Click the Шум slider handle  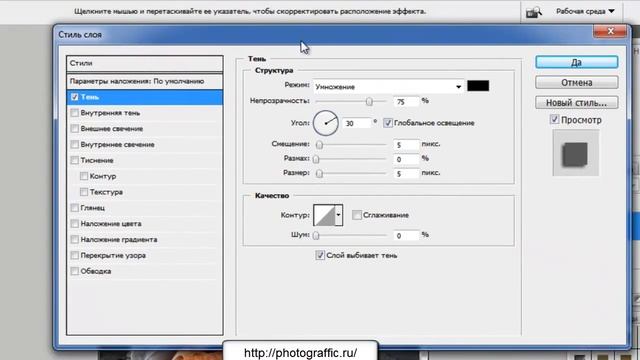click(x=316, y=236)
